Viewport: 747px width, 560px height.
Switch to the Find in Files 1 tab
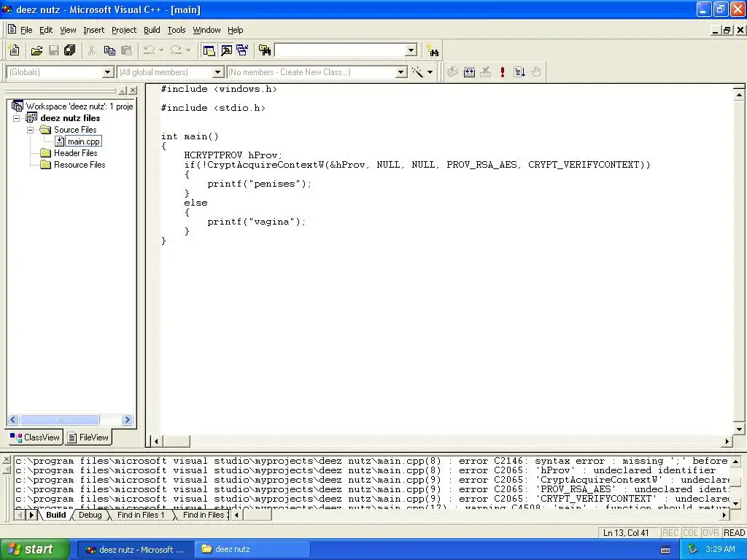tap(141, 515)
